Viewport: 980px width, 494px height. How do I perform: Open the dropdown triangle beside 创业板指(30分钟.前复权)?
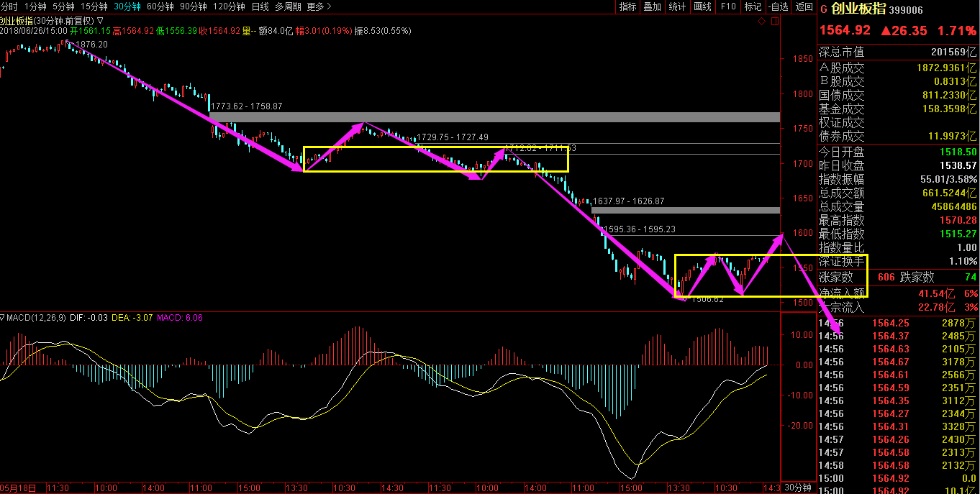pyautogui.click(x=99, y=21)
